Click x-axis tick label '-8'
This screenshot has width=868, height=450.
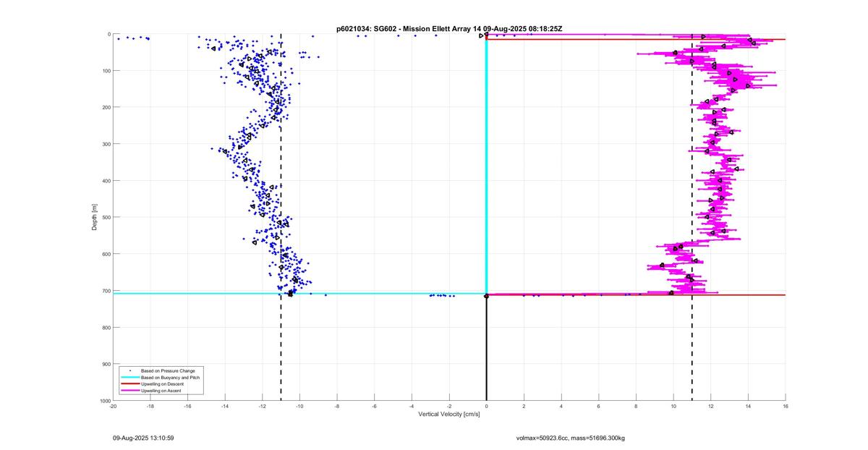(337, 407)
